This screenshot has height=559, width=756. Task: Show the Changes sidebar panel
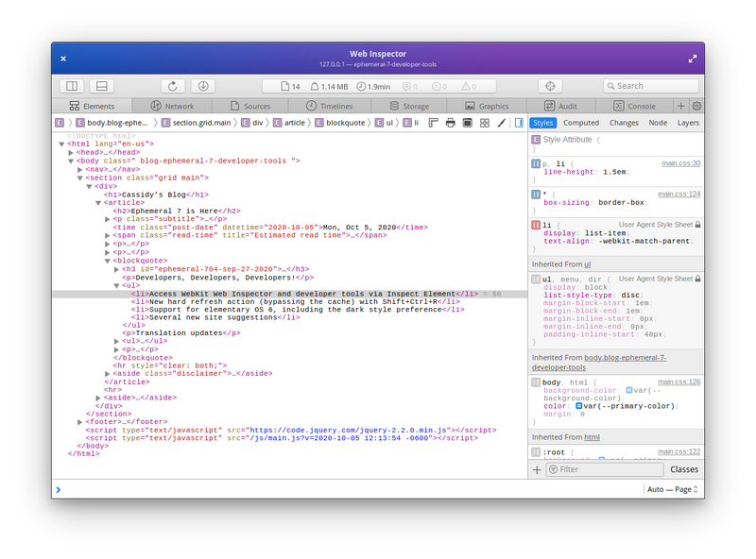(624, 123)
